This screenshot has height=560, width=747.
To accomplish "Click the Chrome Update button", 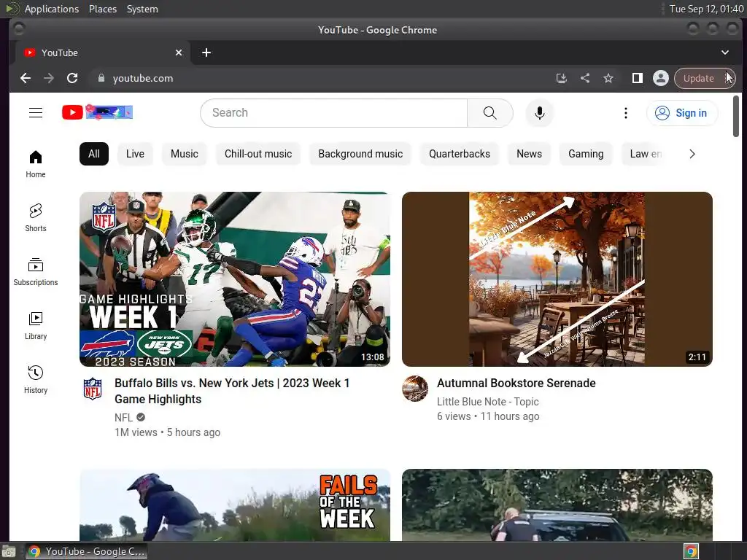I will (x=705, y=78).
